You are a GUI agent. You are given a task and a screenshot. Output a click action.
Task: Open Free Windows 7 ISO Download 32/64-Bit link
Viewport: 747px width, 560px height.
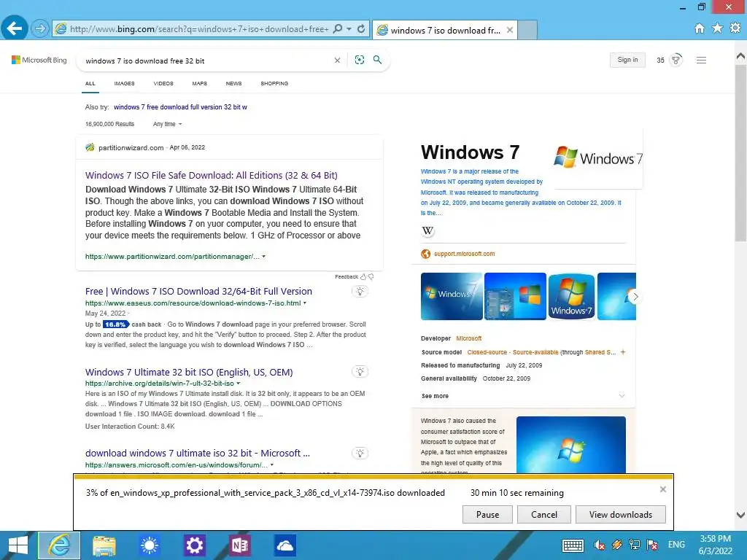pyautogui.click(x=198, y=291)
